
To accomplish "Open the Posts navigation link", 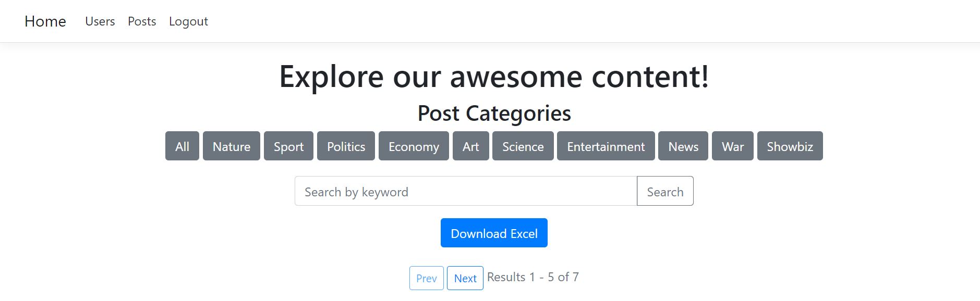I will (142, 21).
